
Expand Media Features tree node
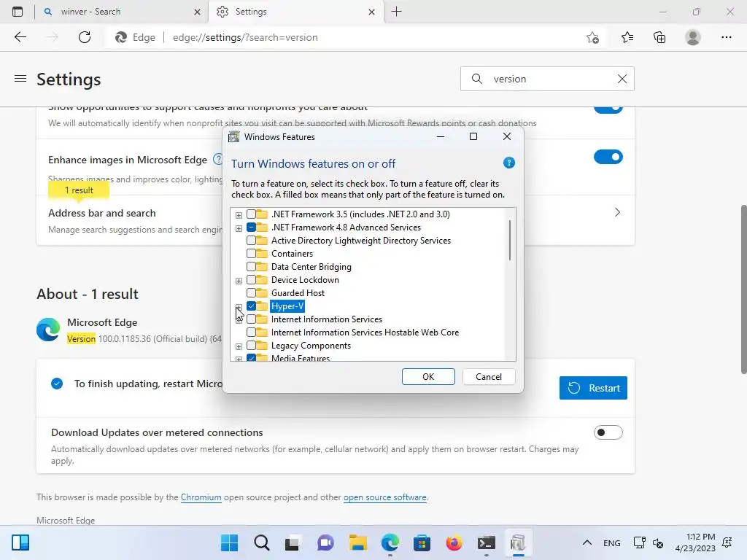[x=239, y=359]
